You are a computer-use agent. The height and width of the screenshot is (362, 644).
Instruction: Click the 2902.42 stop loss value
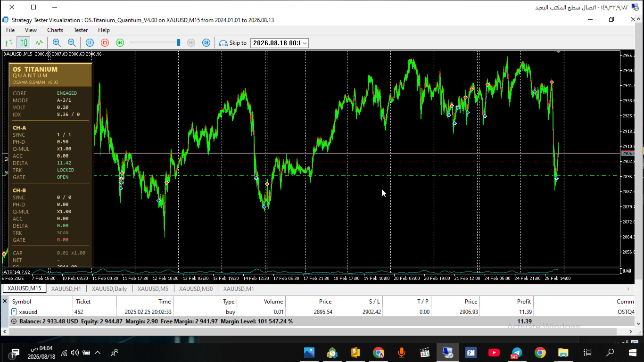point(370,312)
